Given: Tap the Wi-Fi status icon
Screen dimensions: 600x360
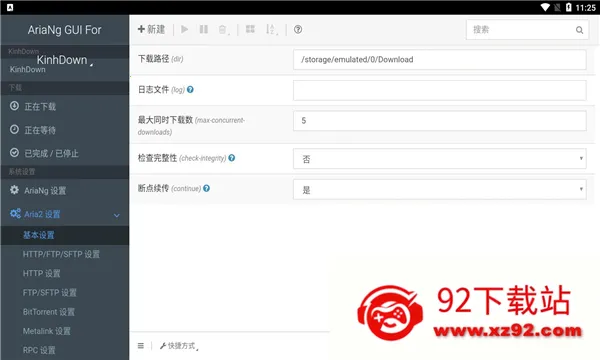Looking at the screenshot, I should [545, 7].
